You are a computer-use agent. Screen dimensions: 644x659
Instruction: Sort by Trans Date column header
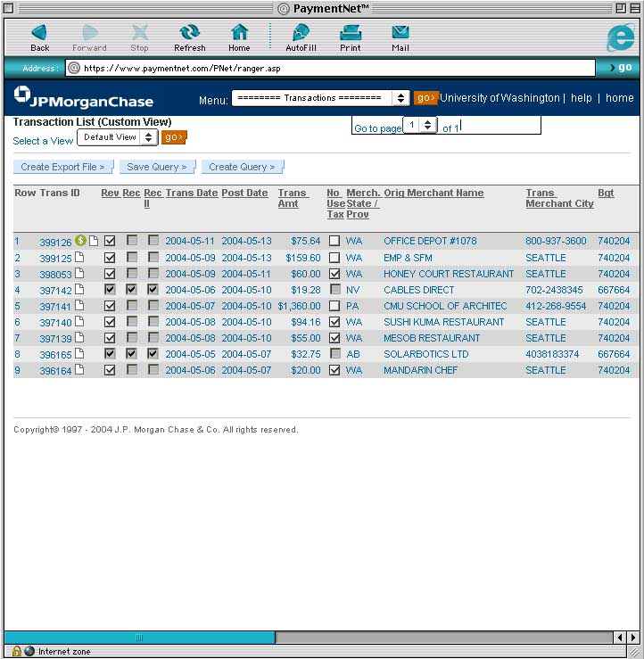tap(191, 193)
